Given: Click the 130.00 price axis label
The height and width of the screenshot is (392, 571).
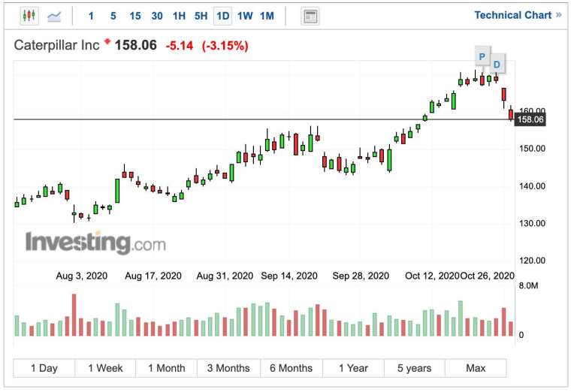Looking at the screenshot, I should click(532, 223).
